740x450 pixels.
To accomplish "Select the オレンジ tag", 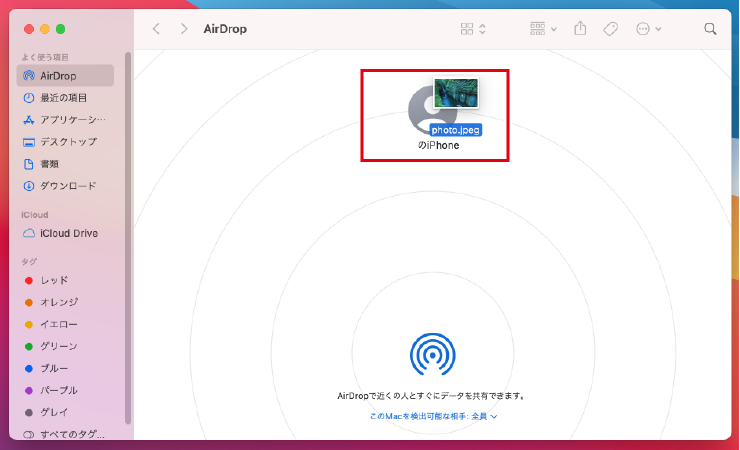I will (65, 302).
